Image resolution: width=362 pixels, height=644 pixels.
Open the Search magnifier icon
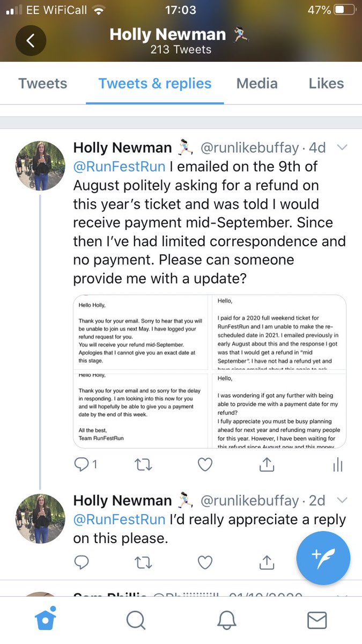pyautogui.click(x=136, y=620)
